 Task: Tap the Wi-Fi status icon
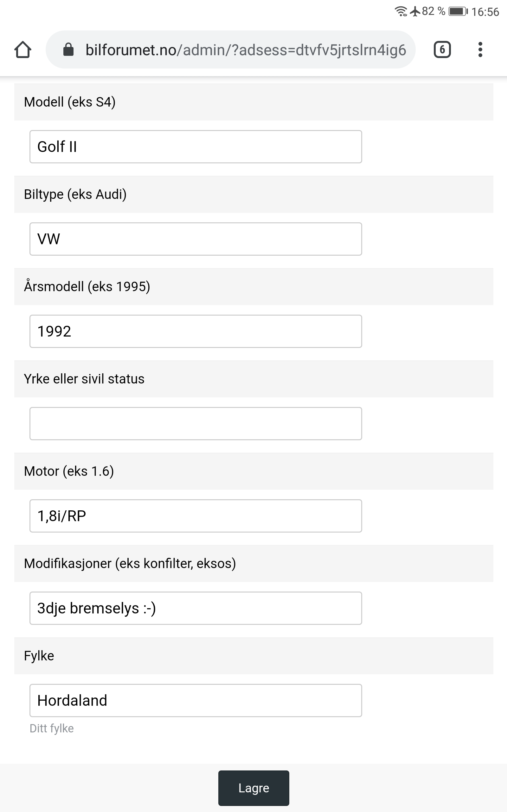[x=400, y=11]
